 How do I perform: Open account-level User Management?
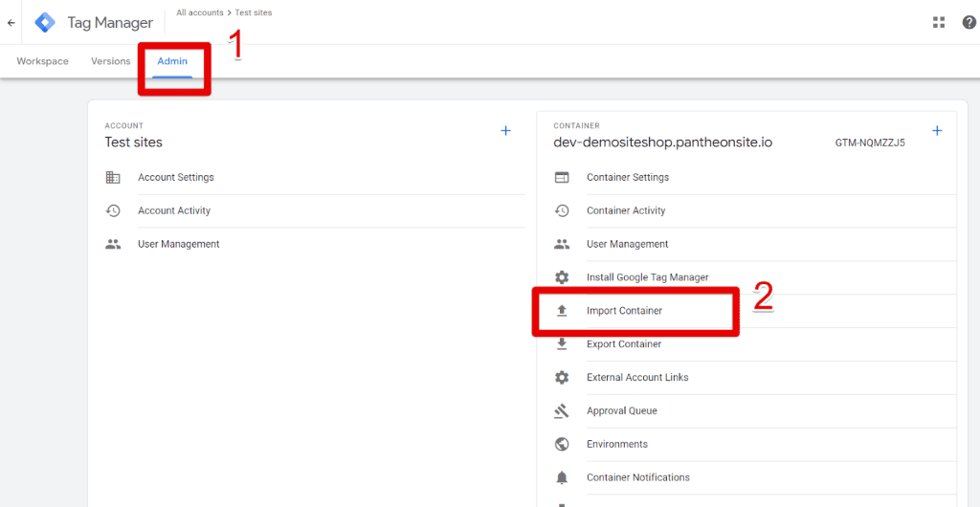tap(179, 245)
